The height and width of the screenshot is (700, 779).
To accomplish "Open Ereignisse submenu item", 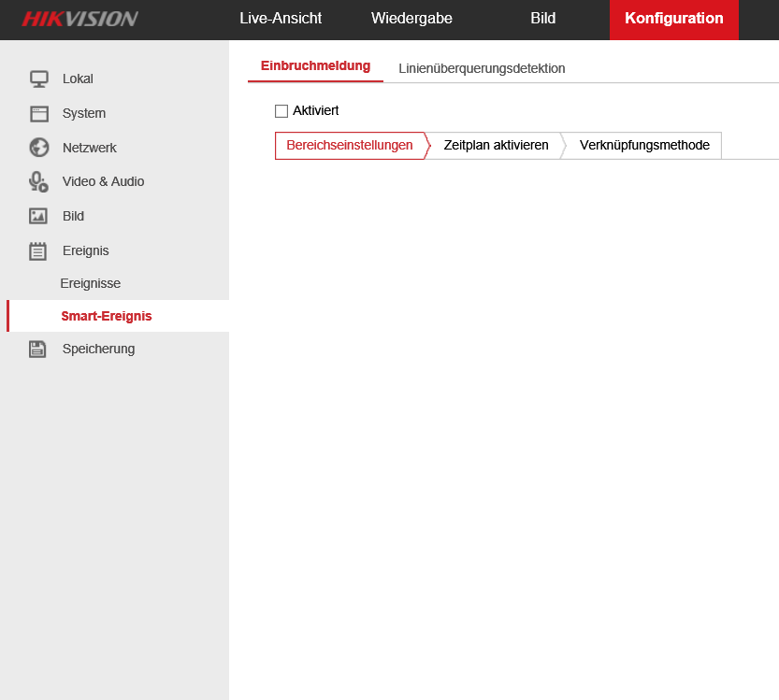I will 91,283.
